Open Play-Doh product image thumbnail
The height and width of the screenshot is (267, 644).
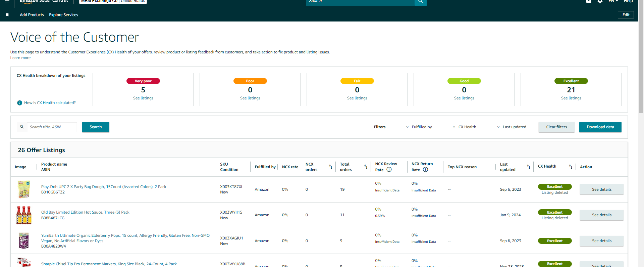click(24, 189)
